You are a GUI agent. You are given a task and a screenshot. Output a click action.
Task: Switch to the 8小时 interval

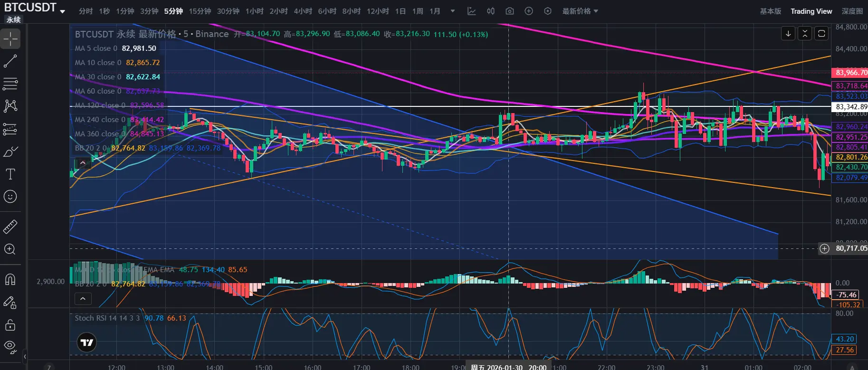351,11
